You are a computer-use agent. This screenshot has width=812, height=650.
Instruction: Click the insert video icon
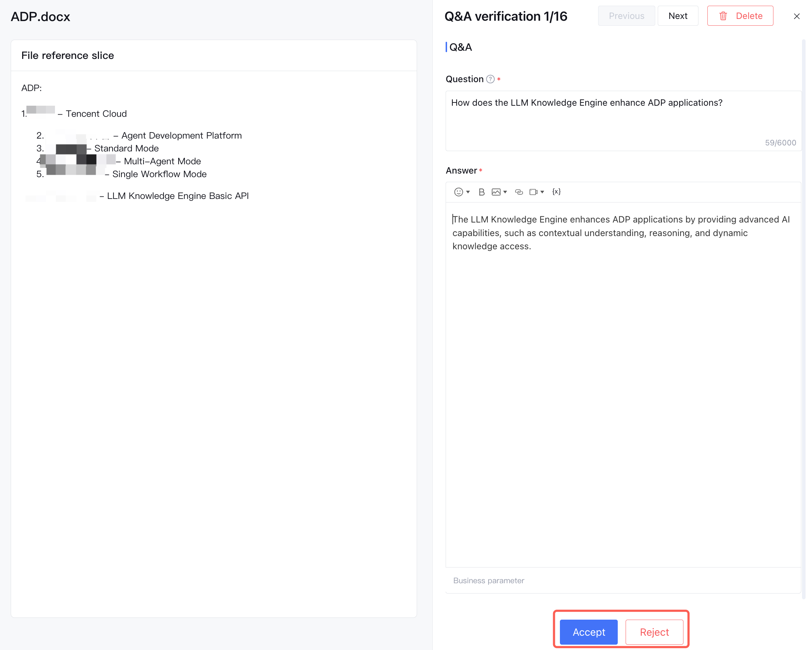coord(533,192)
